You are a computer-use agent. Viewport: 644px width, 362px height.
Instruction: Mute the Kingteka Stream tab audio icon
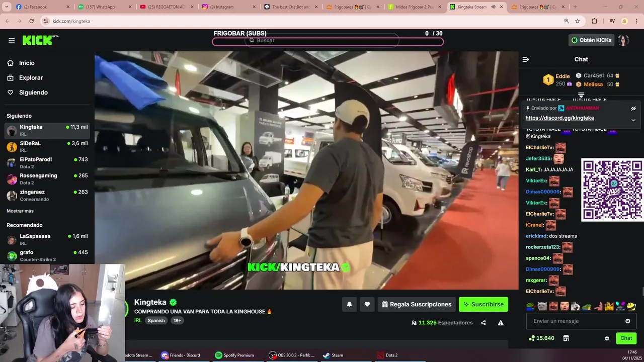pyautogui.click(x=493, y=7)
